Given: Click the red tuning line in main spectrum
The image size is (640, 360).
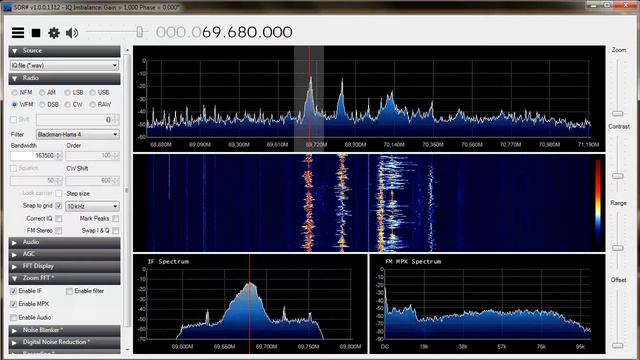Looking at the screenshot, I should (309, 98).
